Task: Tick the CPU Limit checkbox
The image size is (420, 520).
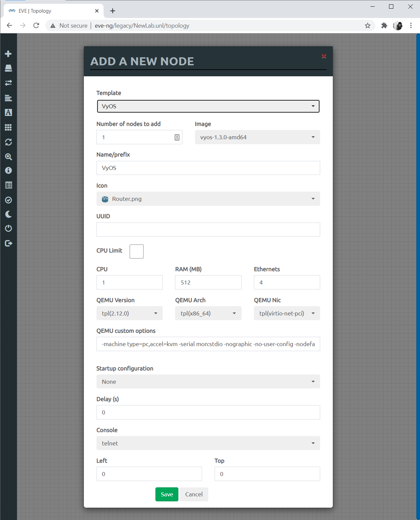Action: click(x=136, y=251)
